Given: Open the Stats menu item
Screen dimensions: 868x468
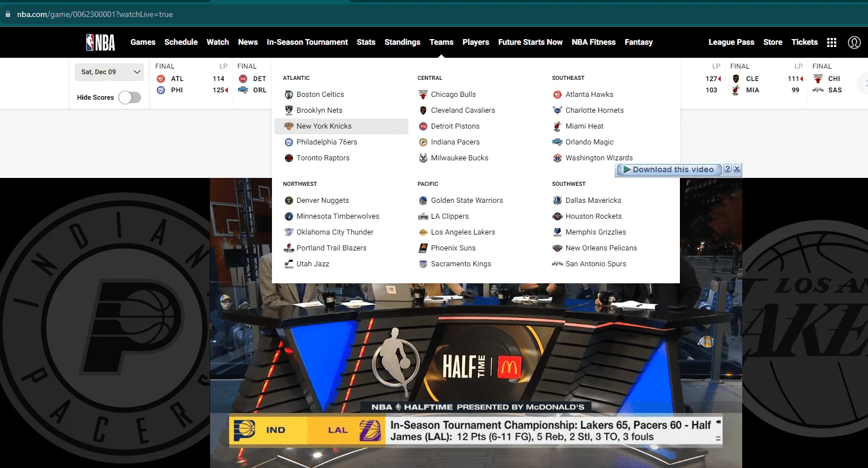Looking at the screenshot, I should pos(366,42).
